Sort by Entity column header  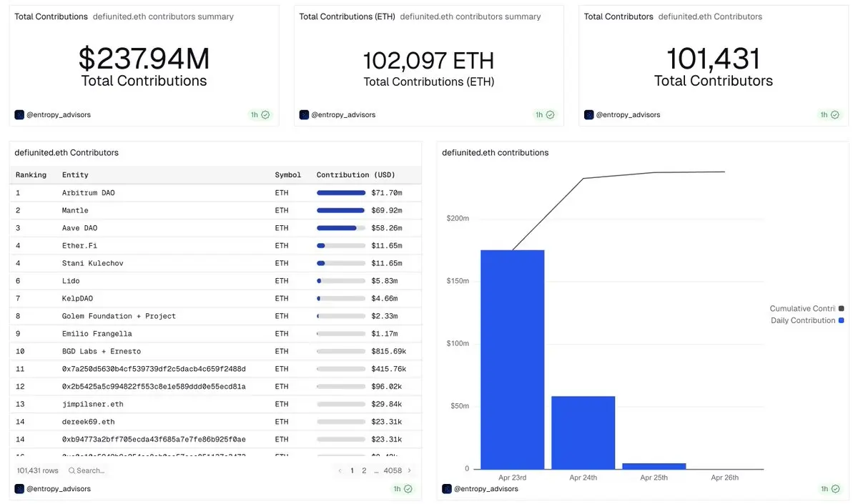click(75, 175)
